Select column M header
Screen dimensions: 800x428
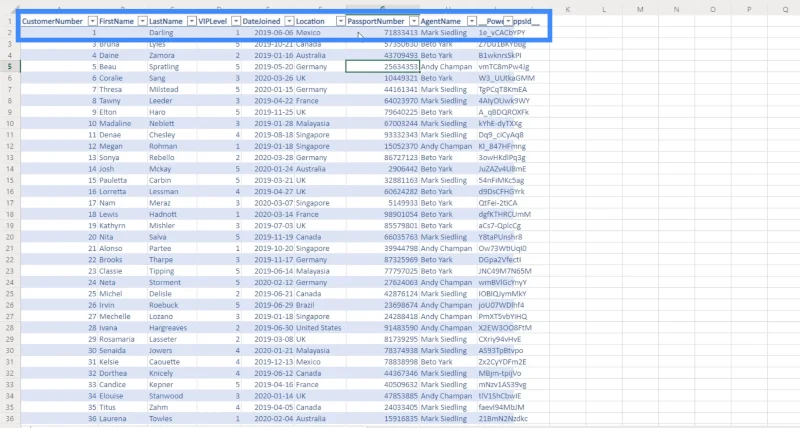640,9
